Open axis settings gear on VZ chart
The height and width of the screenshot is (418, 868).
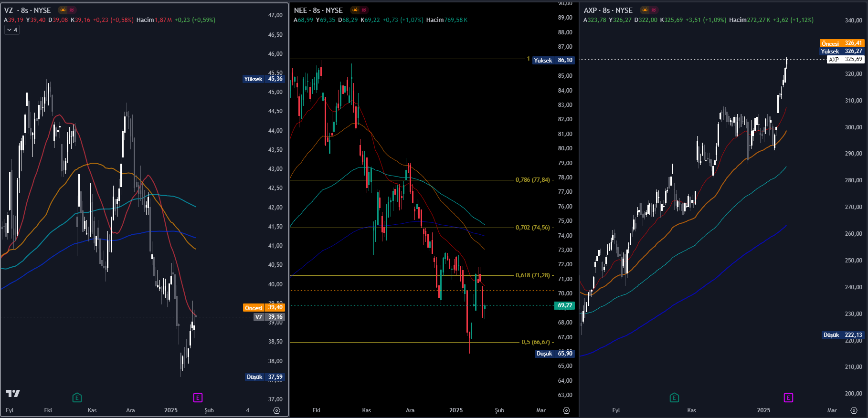tap(276, 410)
